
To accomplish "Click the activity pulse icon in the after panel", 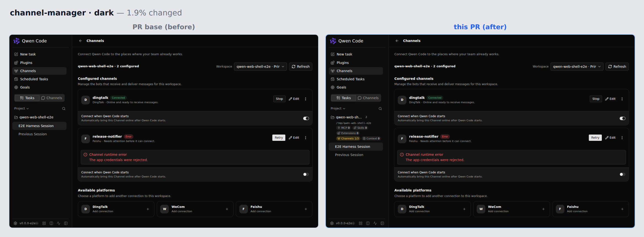I will [375, 223].
